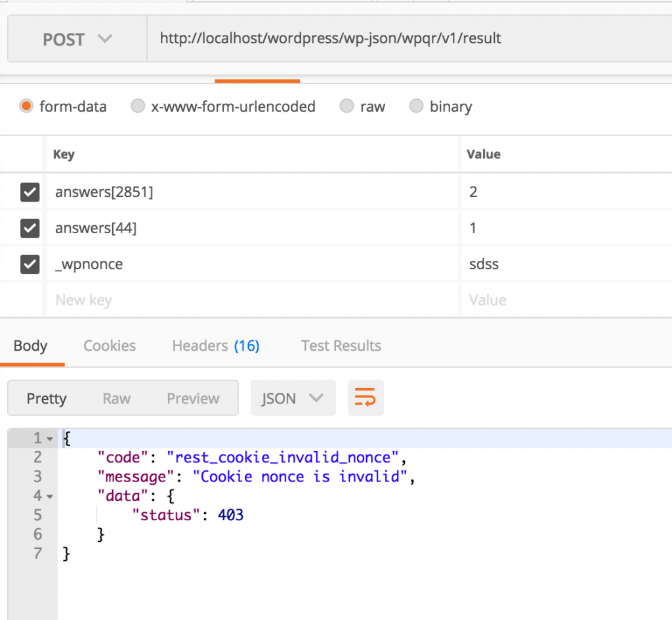Open the Body response section
The image size is (672, 620).
pyautogui.click(x=31, y=345)
